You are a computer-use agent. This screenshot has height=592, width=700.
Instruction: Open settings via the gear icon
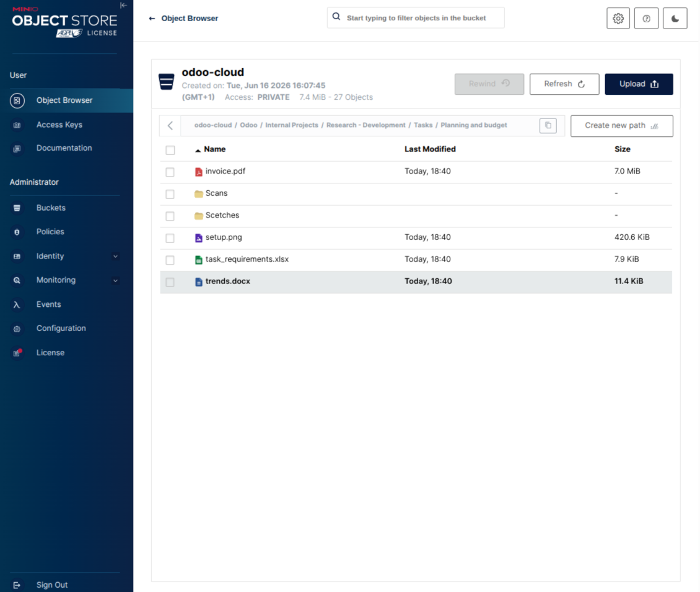[618, 19]
